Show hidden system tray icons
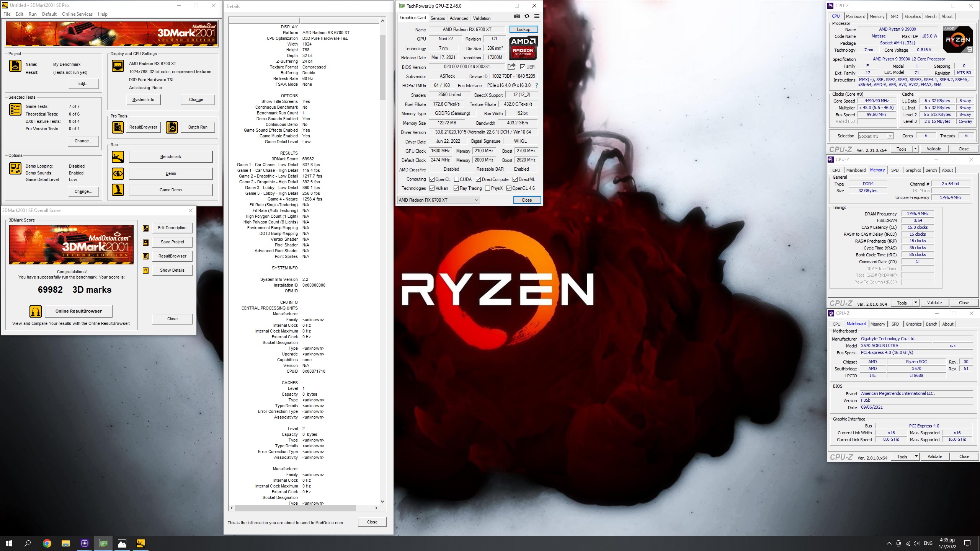 (889, 543)
